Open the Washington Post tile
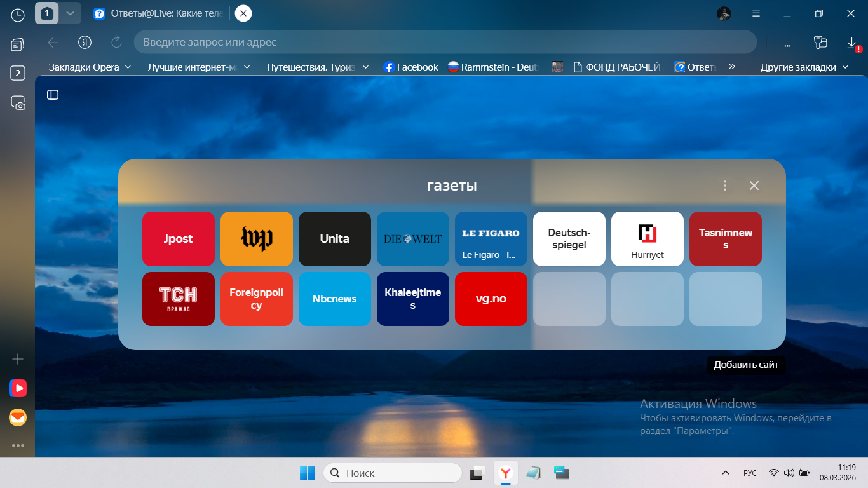Screen dimensions: 868x488 pyautogui.click(x=257, y=239)
